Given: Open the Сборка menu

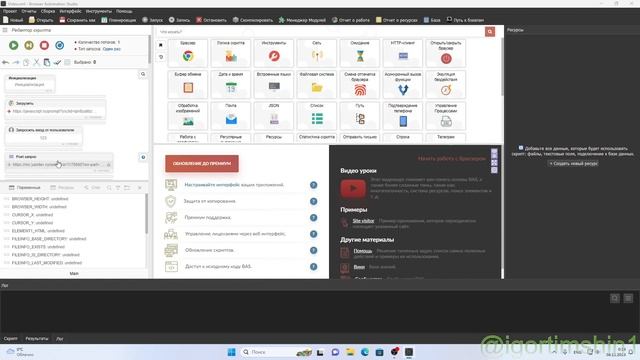Looking at the screenshot, I should coord(48,11).
